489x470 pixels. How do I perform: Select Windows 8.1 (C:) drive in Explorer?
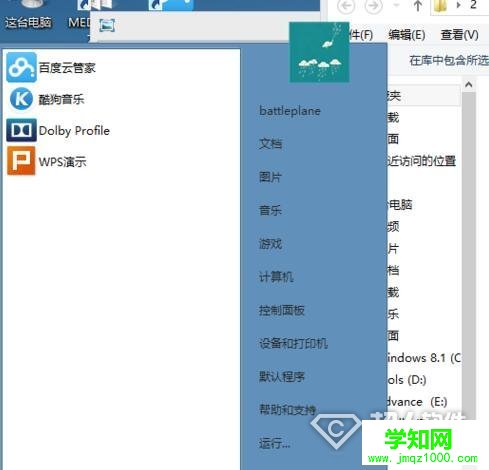click(424, 358)
